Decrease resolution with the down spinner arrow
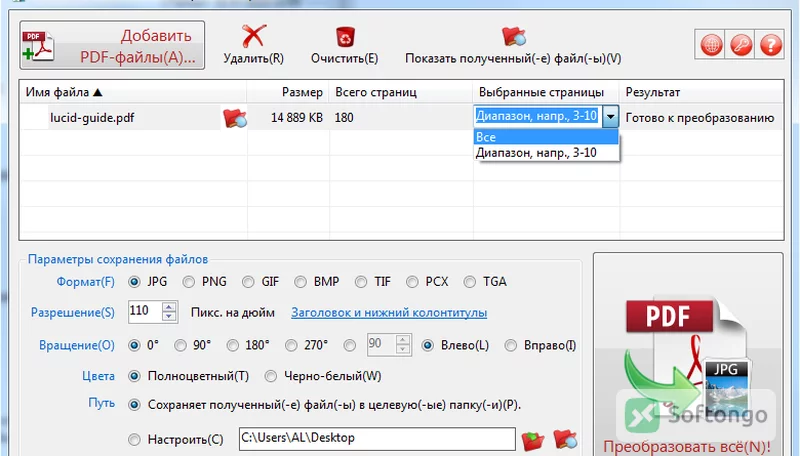The height and width of the screenshot is (456, 800). pyautogui.click(x=169, y=316)
